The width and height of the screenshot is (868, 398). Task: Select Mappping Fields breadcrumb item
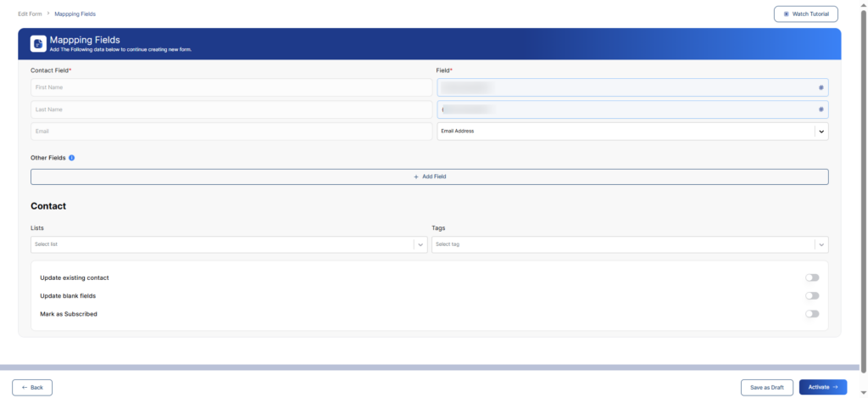coord(74,14)
